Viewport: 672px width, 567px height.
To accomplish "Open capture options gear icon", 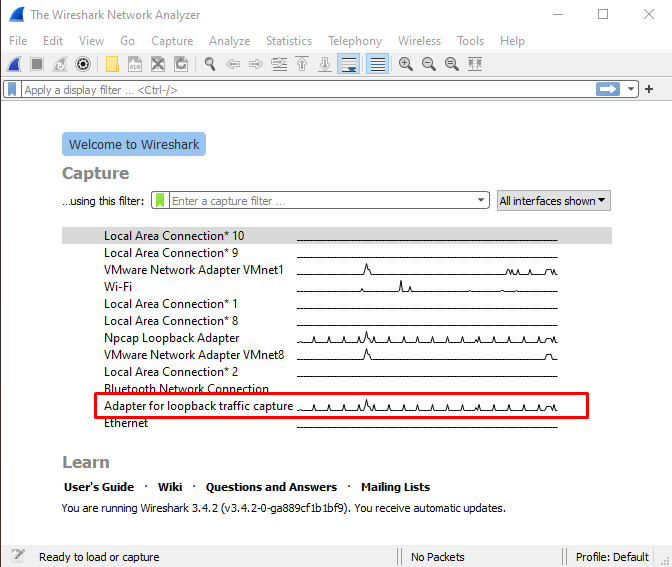I will (x=83, y=64).
